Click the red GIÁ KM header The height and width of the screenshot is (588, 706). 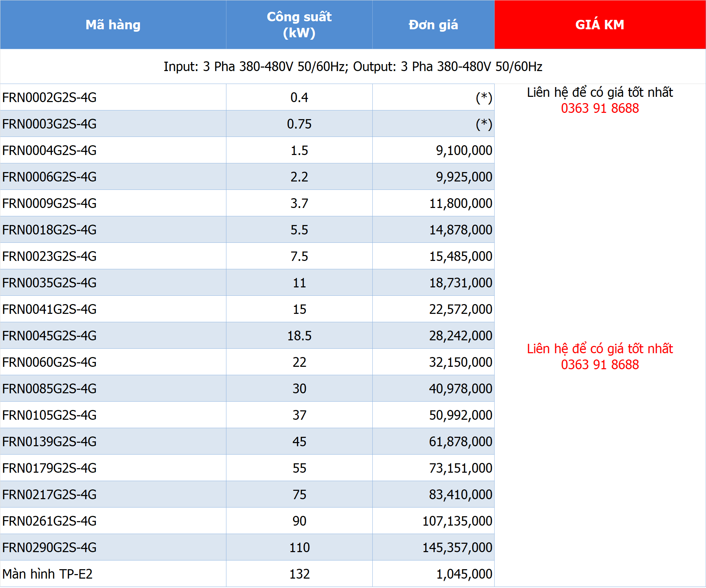[x=600, y=25]
